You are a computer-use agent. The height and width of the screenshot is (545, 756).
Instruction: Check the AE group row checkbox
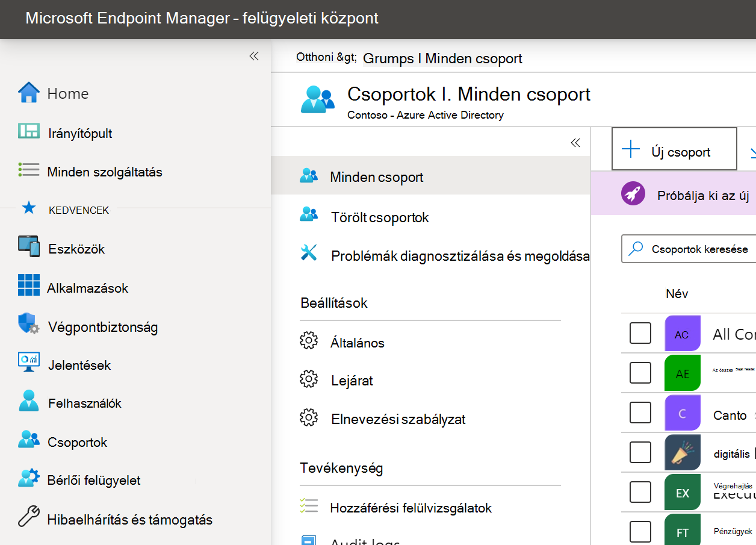coord(640,372)
